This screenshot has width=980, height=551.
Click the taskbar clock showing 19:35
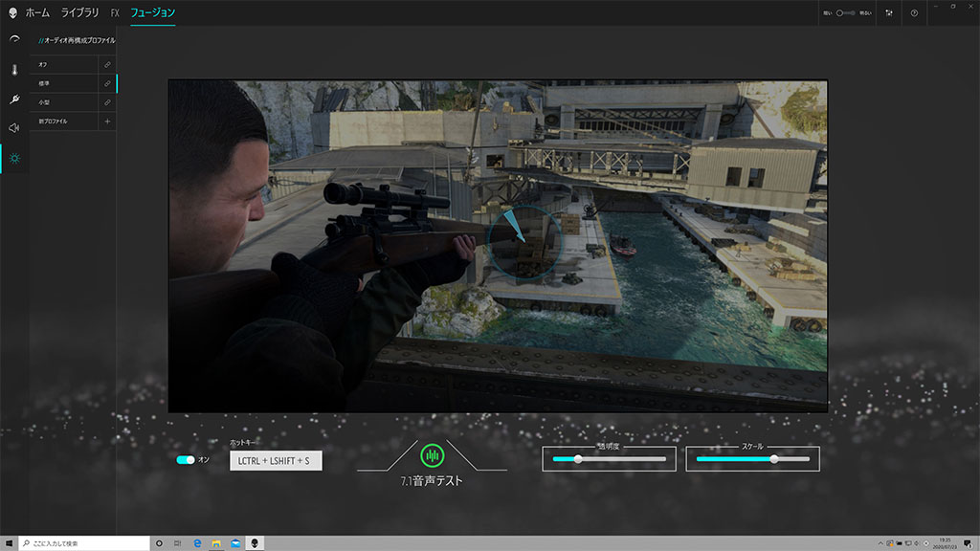[x=945, y=543]
